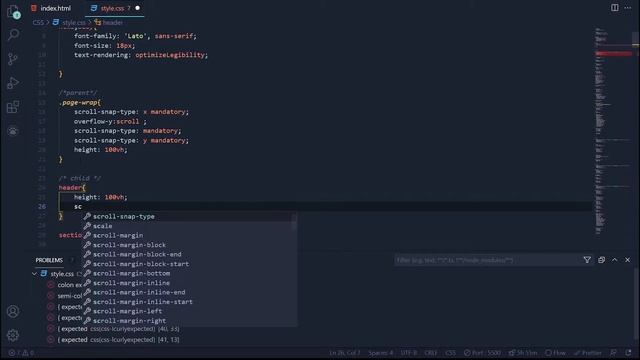Click the feedback icon in status bar
This screenshot has height=360, width=640.
click(613, 353)
